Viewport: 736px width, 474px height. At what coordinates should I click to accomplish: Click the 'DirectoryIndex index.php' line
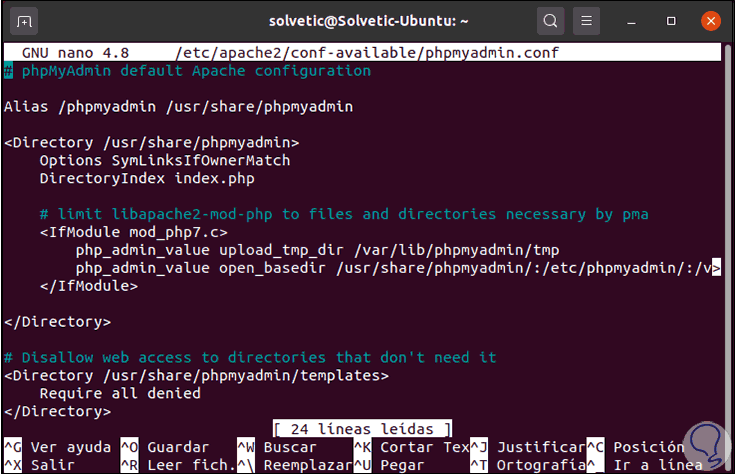[x=147, y=178]
